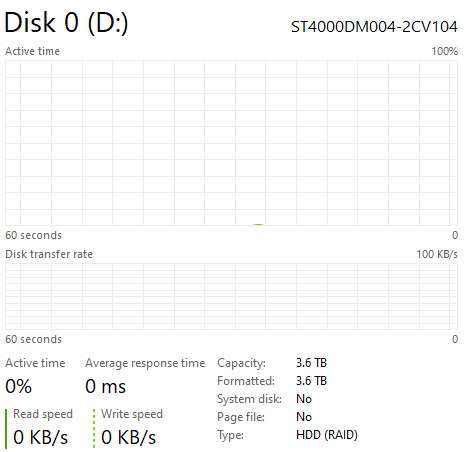Click the dotted green Write speed indicator line

point(94,429)
